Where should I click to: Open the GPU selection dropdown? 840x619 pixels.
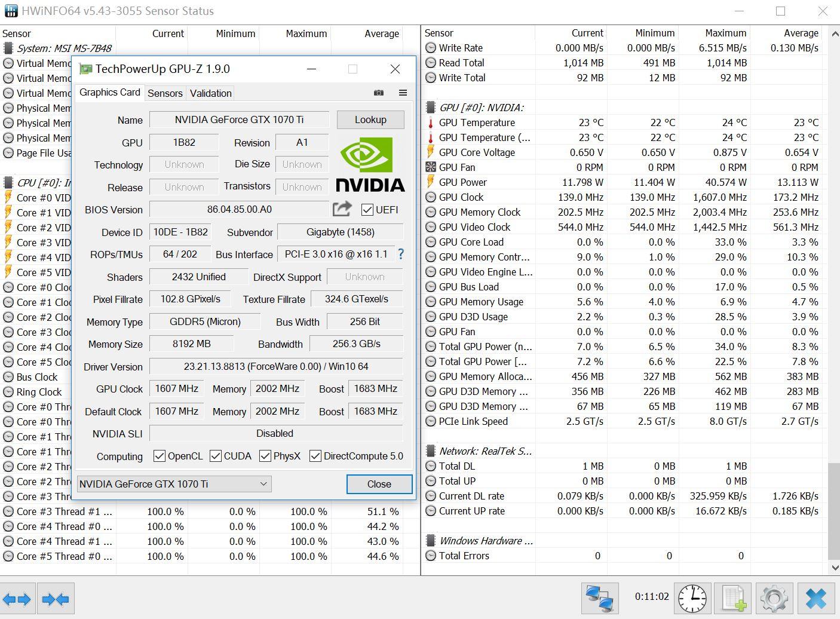tap(264, 484)
